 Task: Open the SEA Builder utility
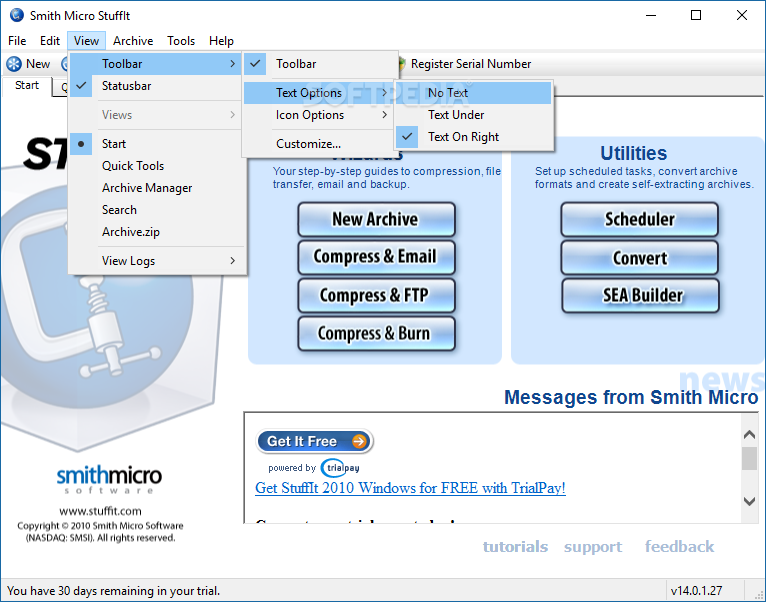pos(639,295)
